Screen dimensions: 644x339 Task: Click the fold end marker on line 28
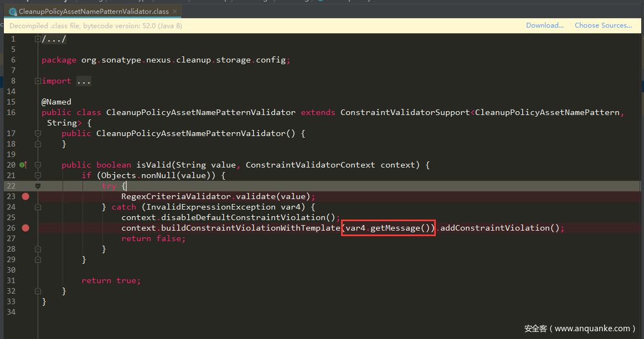38,249
